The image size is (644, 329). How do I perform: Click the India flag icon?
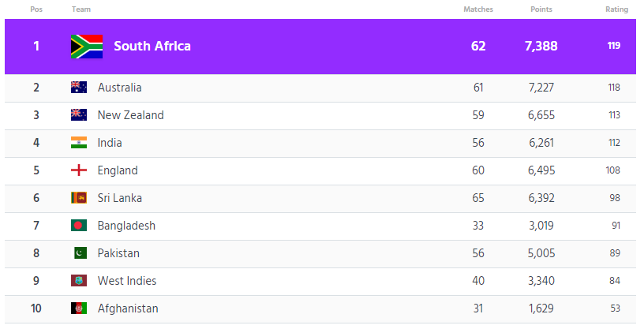[x=79, y=143]
